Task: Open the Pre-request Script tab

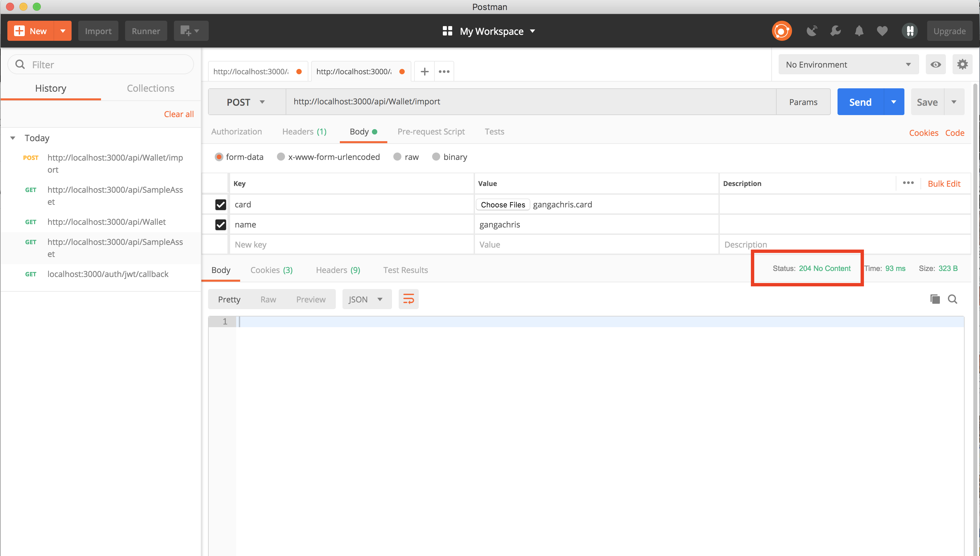Action: [431, 131]
